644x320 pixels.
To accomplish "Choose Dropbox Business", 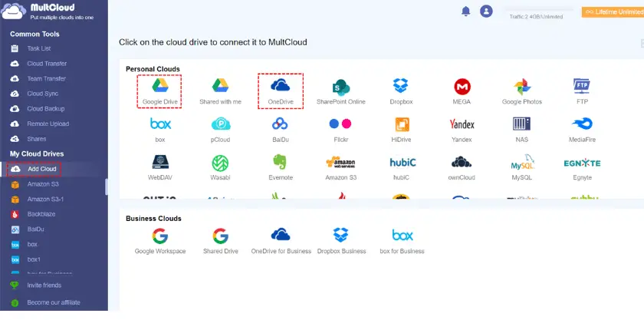I will point(341,241).
